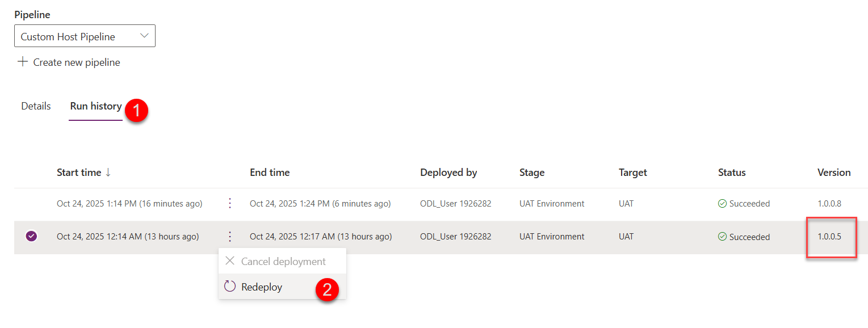Click the Cancel deployment X icon

[x=230, y=262]
